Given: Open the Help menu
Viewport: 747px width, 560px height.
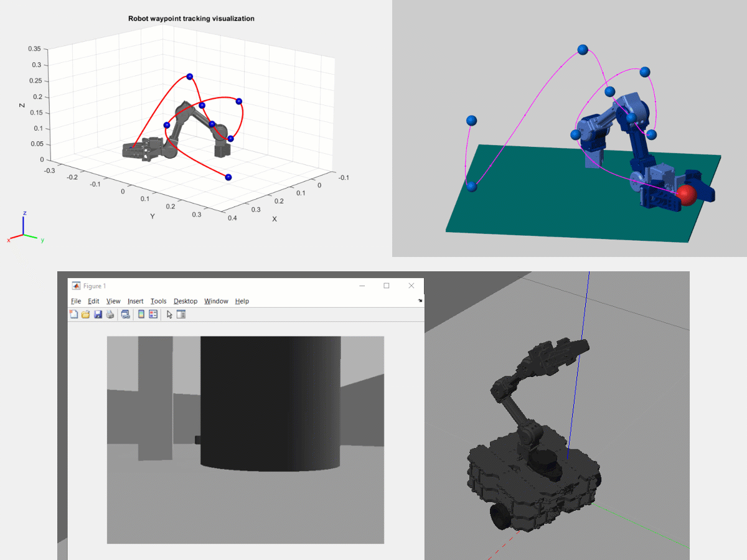Looking at the screenshot, I should 242,301.
